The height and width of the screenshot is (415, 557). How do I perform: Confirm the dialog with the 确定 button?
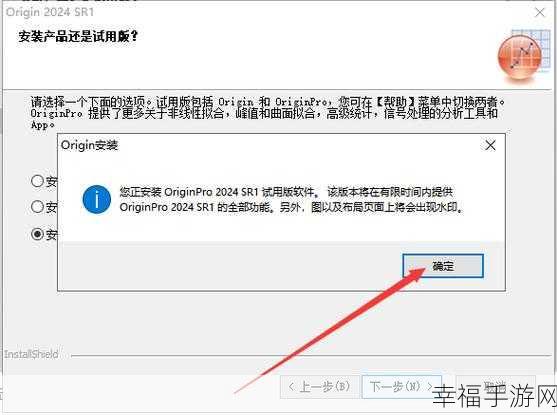[x=443, y=265]
